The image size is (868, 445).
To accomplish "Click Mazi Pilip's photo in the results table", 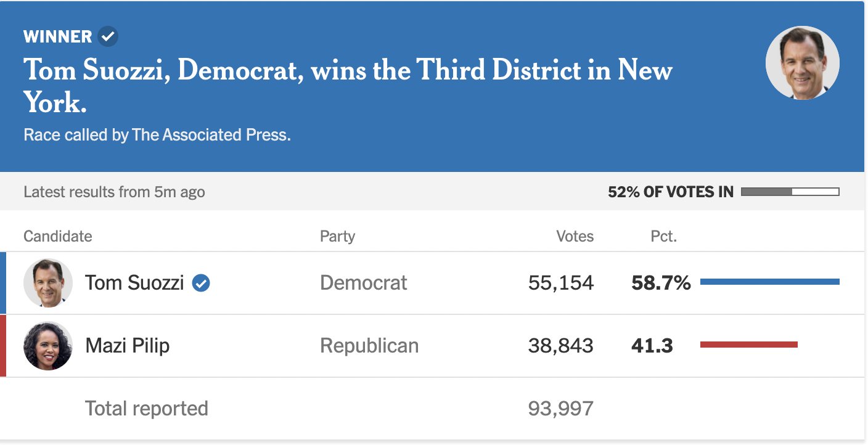I will pos(48,346).
